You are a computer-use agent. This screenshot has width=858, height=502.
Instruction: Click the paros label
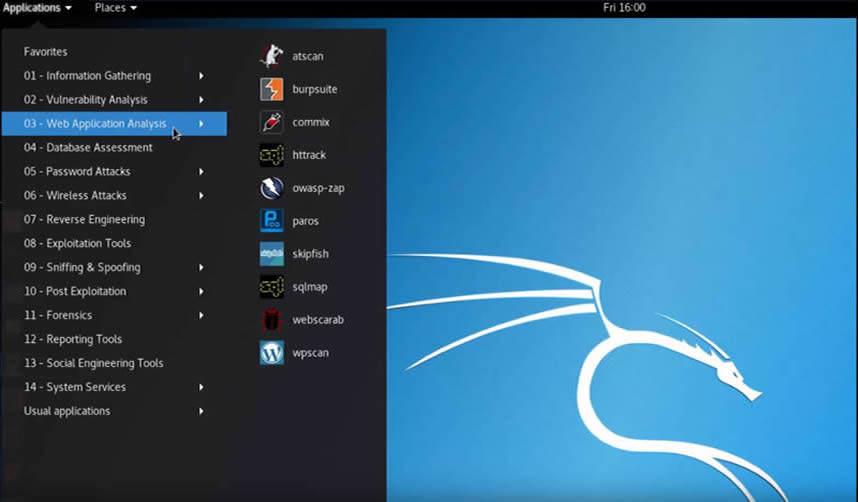[305, 221]
